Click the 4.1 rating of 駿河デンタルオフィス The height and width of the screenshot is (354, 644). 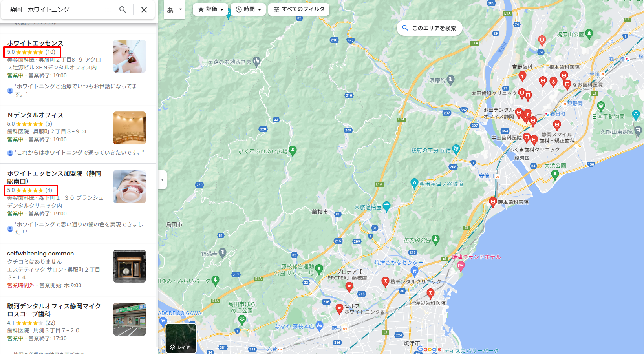click(31, 323)
